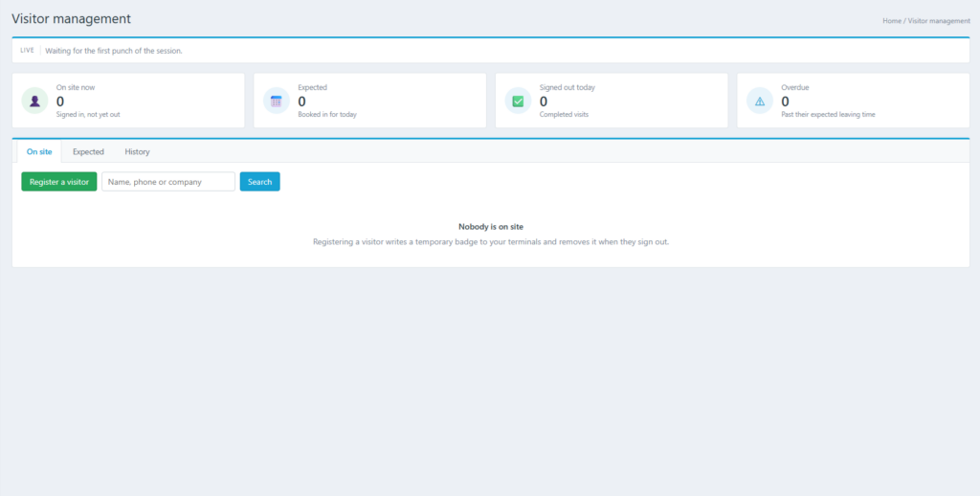The width and height of the screenshot is (980, 496).
Task: Select the On site tab
Action: click(39, 151)
